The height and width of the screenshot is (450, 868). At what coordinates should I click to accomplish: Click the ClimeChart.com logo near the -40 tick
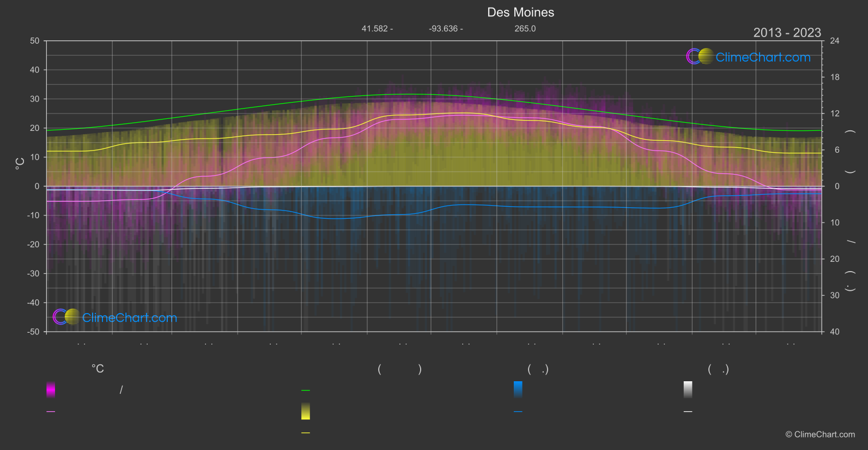point(115,317)
